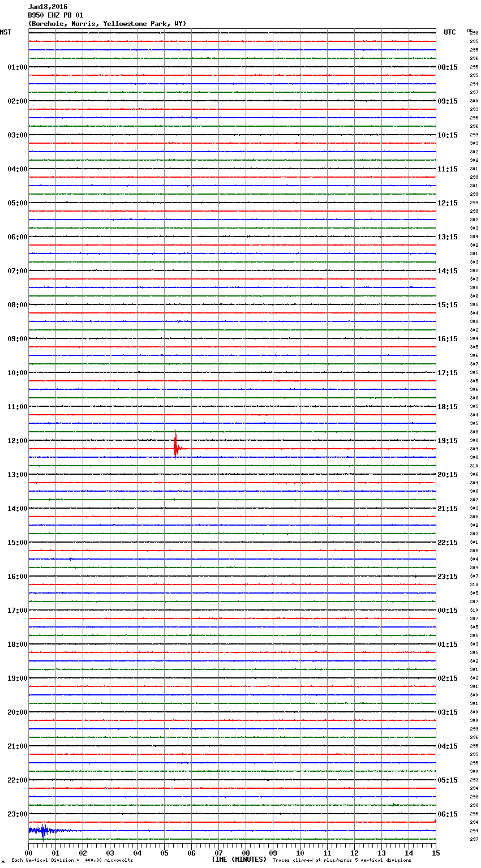481x868 pixels.
Task: Click the UTC time zone label
Action: click(450, 32)
